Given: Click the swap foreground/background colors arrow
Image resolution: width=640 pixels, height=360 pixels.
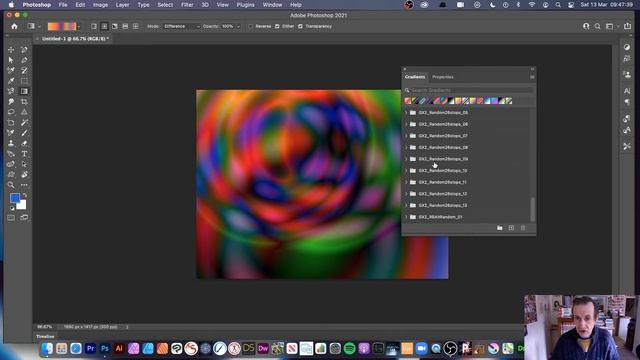Looking at the screenshot, I should (x=24, y=196).
